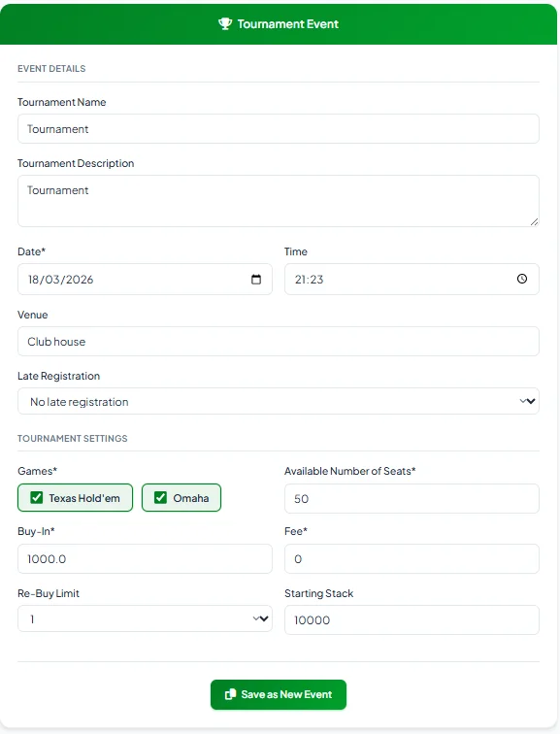Click the Fee input field

(x=412, y=559)
